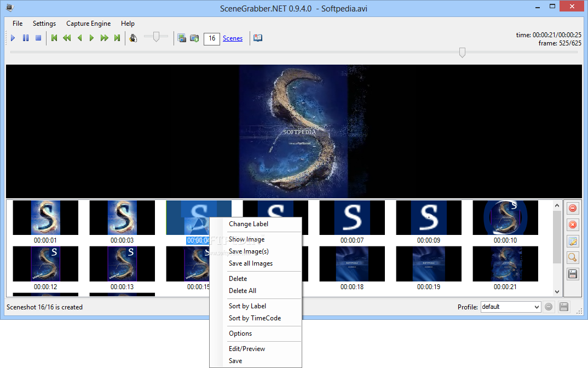Click the Pause button
588x368 pixels.
(26, 38)
